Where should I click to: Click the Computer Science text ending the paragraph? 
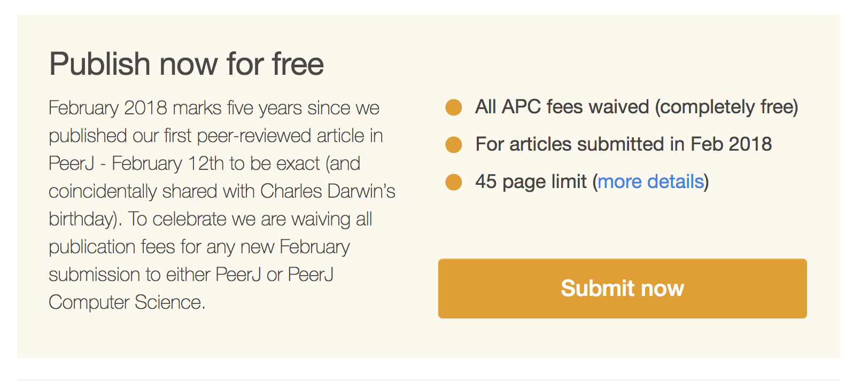(x=127, y=302)
